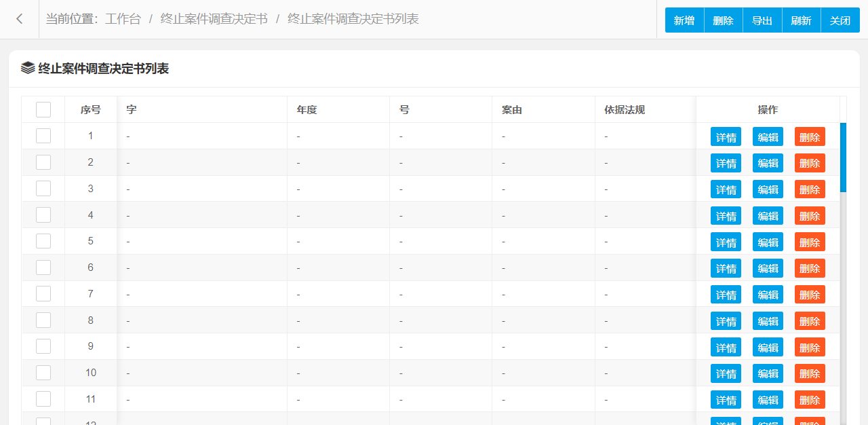The width and height of the screenshot is (868, 425).
Task: Click 编辑 for row 3
Action: point(768,189)
